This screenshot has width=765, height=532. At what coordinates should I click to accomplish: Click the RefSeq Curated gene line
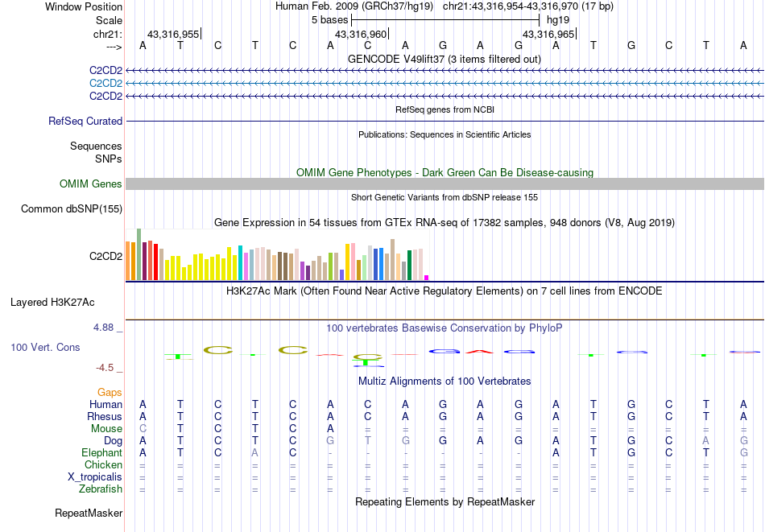pos(445,121)
